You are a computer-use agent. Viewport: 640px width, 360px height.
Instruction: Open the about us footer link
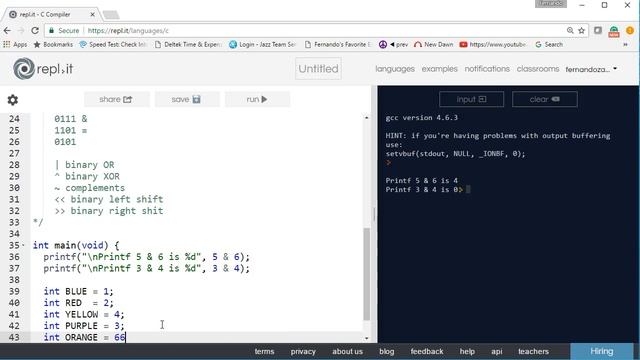[347, 351]
